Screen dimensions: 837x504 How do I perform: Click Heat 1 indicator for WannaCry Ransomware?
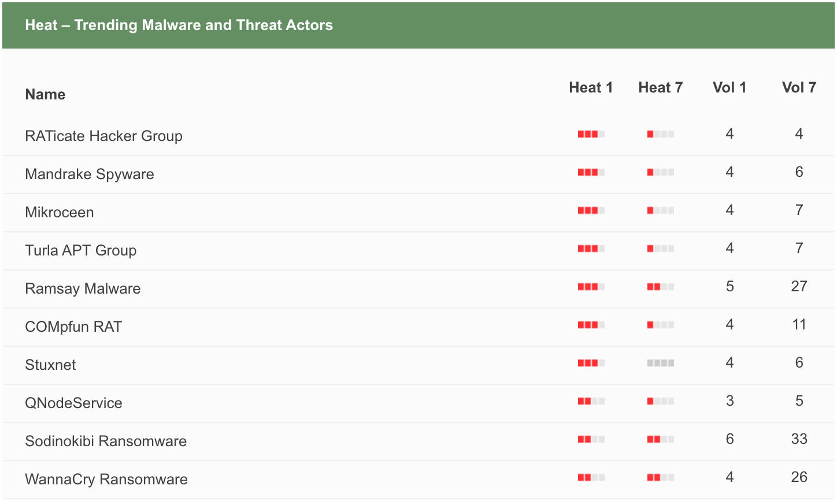(x=591, y=477)
